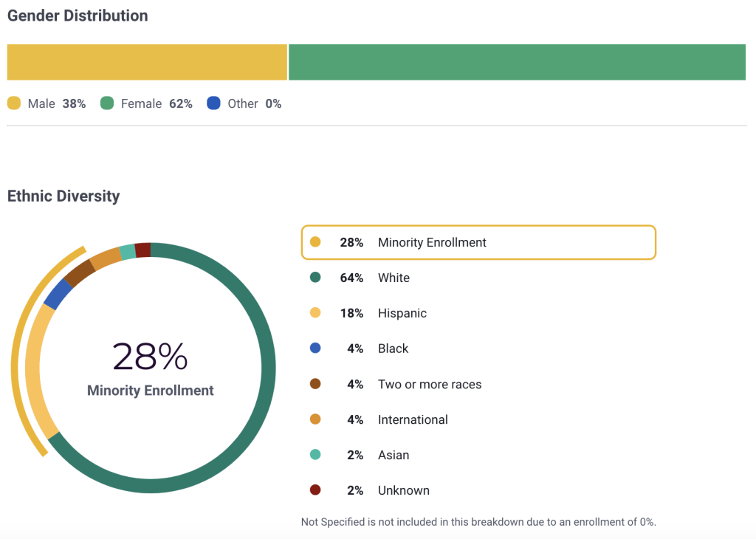This screenshot has height=539, width=756.
Task: Click the White legend dot
Action: tap(317, 278)
